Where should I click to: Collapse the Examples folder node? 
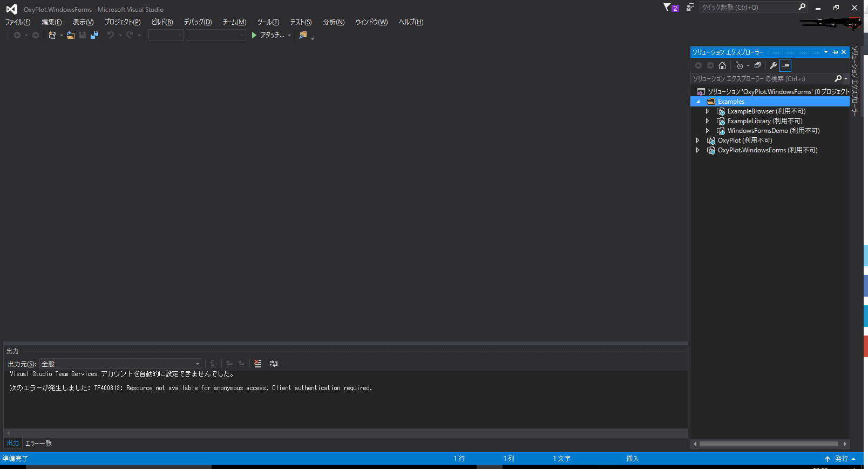[x=698, y=102]
